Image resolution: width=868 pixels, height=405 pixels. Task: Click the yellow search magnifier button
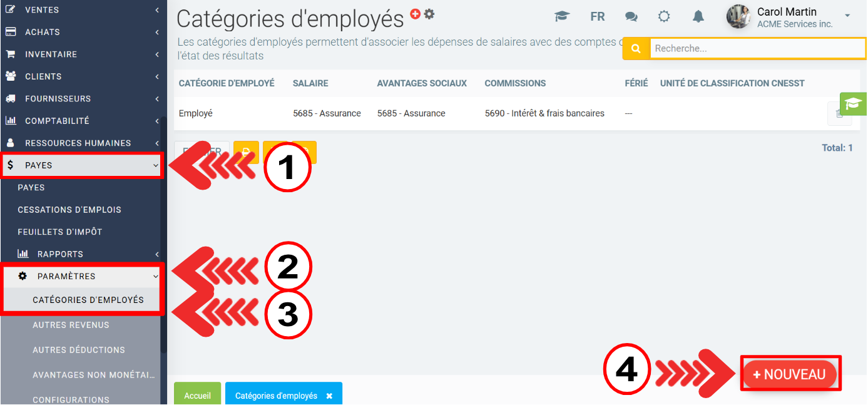[636, 49]
